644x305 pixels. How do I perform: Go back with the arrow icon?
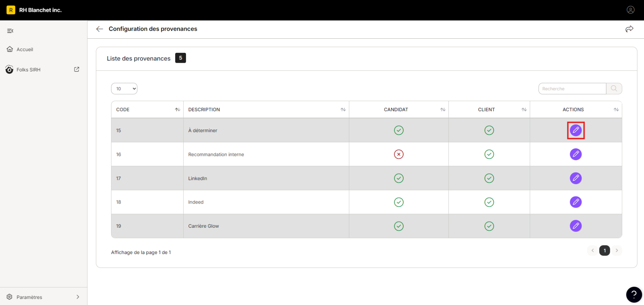(x=100, y=29)
